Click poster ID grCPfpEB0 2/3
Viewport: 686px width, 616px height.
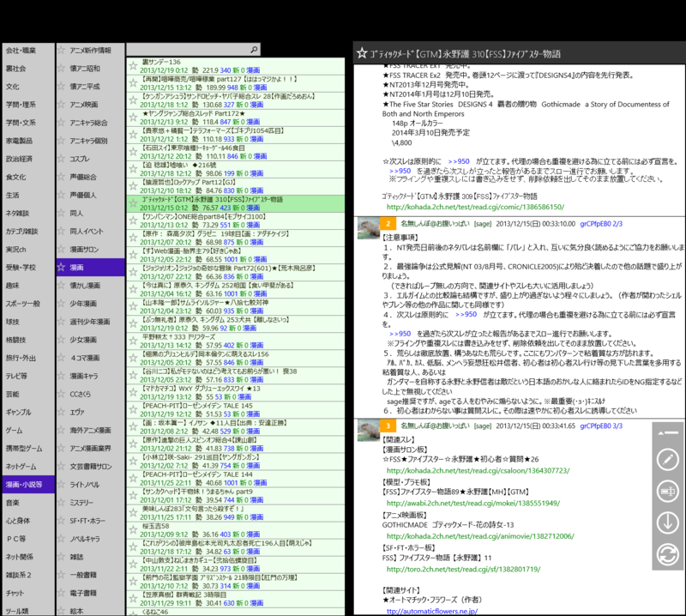click(x=601, y=224)
